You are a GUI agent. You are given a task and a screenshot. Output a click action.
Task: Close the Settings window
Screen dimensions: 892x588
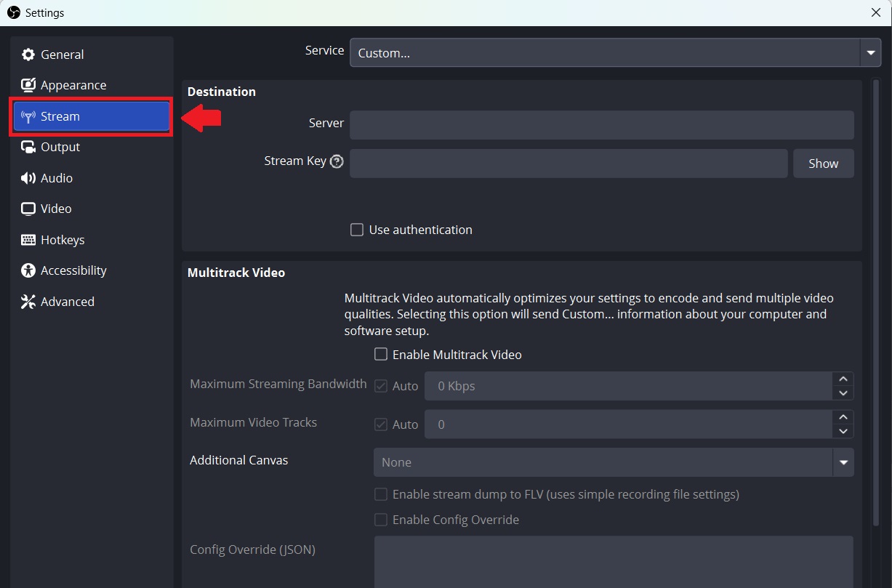pyautogui.click(x=876, y=12)
